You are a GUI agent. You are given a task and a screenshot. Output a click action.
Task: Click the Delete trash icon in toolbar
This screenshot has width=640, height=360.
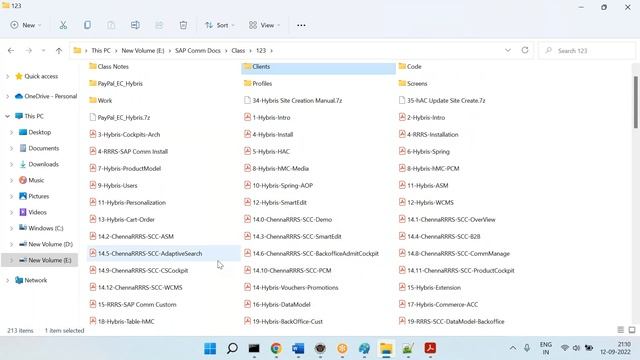point(183,25)
